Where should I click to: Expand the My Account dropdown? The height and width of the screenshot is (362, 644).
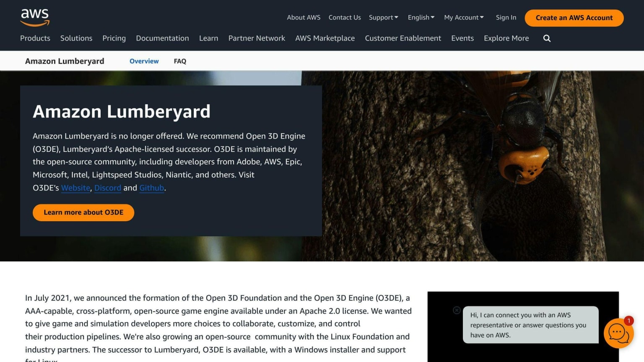pyautogui.click(x=464, y=18)
